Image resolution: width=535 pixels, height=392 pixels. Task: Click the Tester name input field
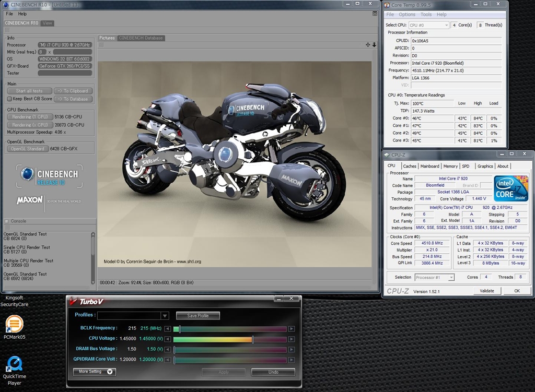pos(65,73)
